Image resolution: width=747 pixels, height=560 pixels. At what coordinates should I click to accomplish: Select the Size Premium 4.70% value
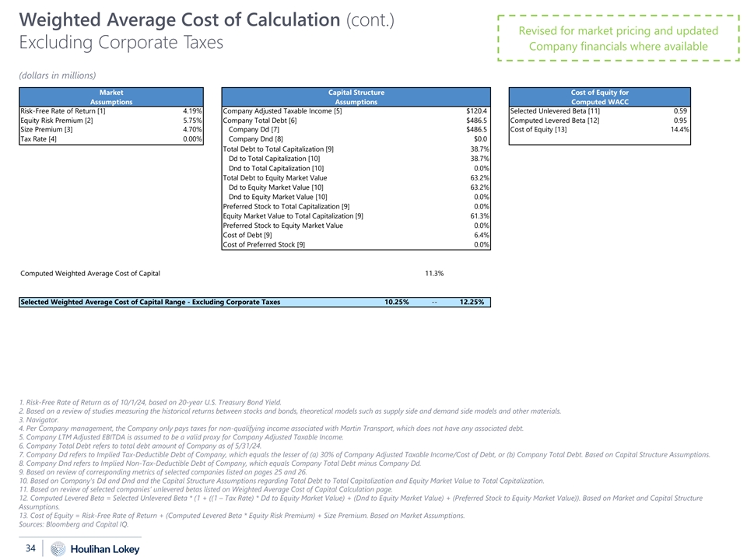(x=190, y=130)
